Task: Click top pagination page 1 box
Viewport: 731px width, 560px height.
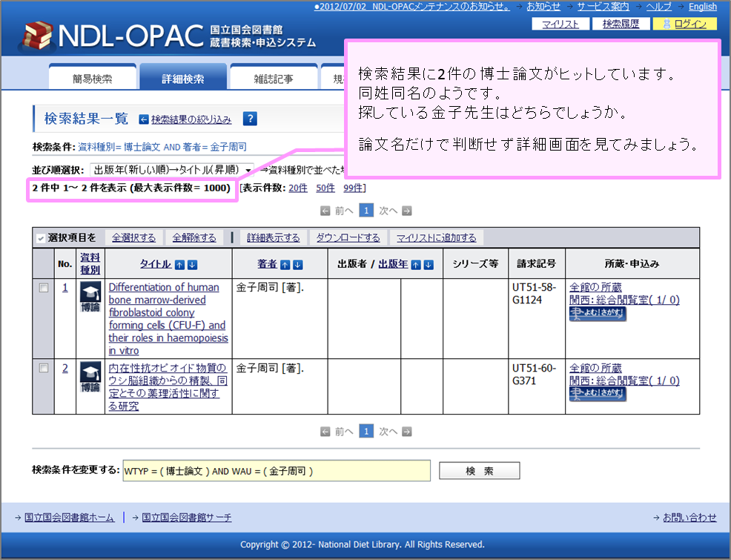Action: click(366, 211)
